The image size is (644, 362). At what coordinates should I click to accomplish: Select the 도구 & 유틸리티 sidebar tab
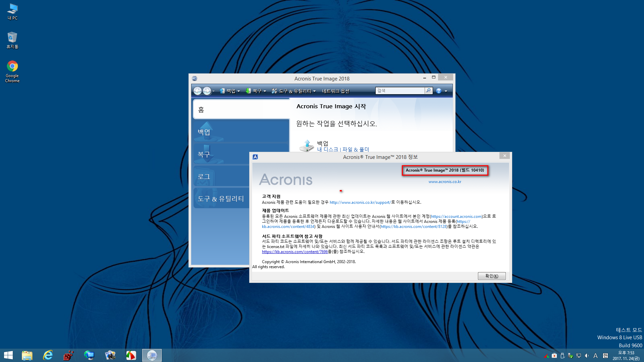tap(221, 198)
